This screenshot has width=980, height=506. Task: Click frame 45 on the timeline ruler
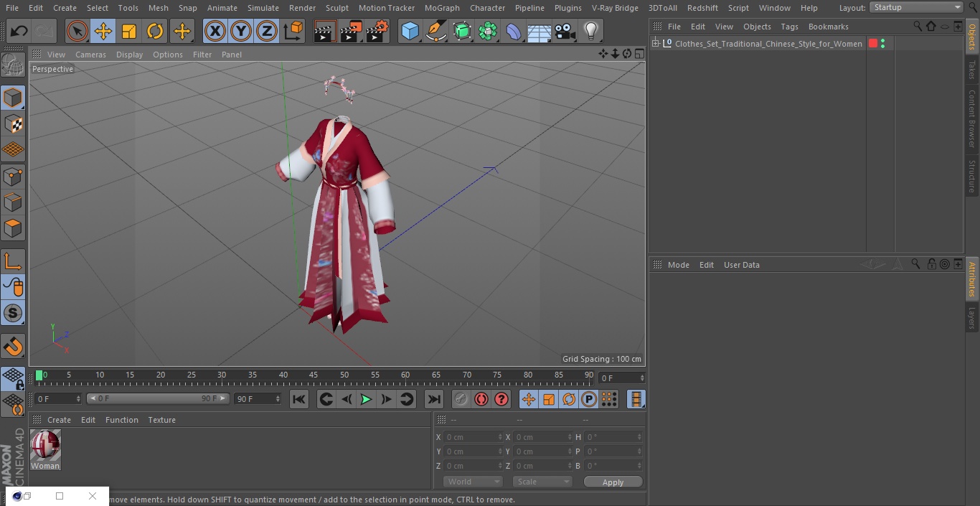coord(314,375)
